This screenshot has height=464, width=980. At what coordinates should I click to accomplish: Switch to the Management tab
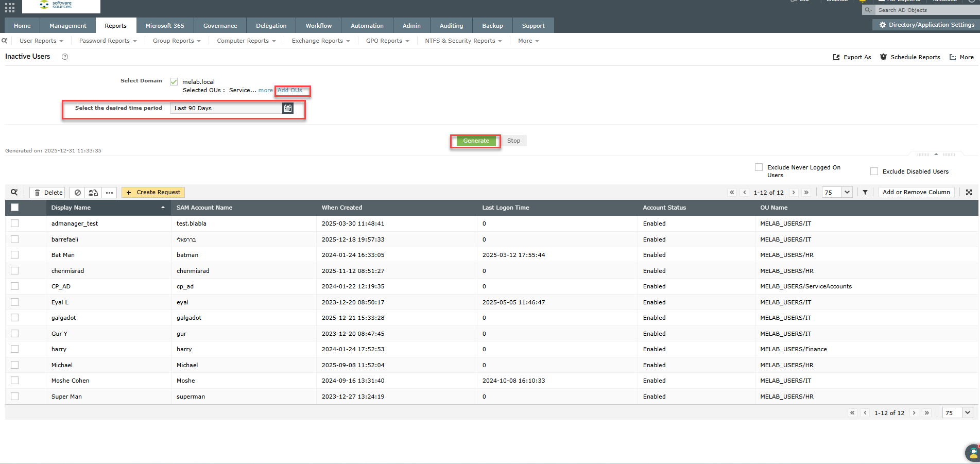tap(68, 26)
